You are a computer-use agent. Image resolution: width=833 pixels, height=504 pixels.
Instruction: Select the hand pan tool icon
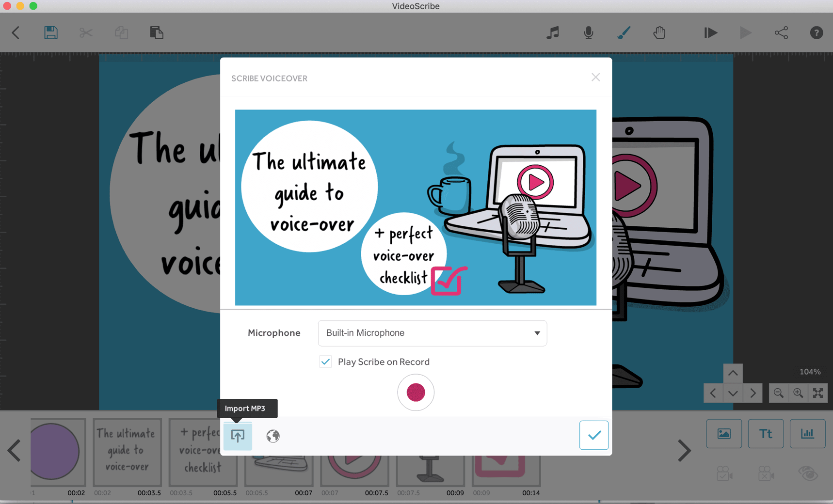click(x=659, y=32)
